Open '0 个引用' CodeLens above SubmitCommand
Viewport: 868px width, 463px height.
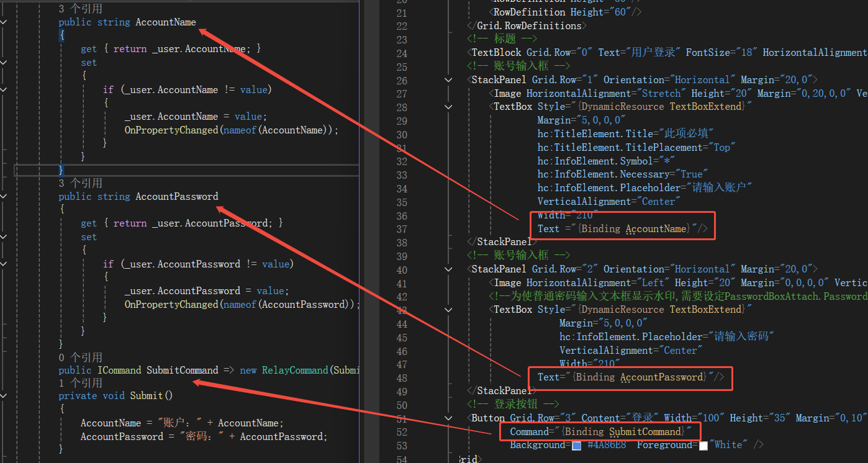(81, 357)
